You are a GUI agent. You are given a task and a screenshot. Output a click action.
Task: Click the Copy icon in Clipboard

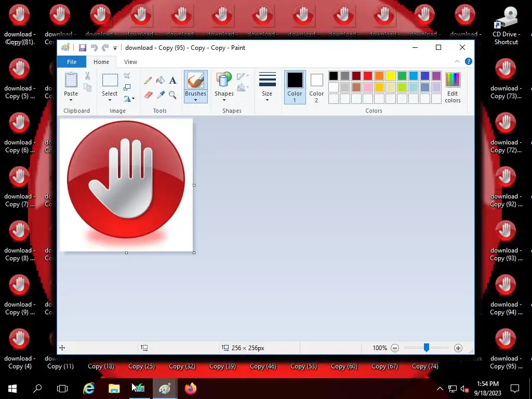87,88
